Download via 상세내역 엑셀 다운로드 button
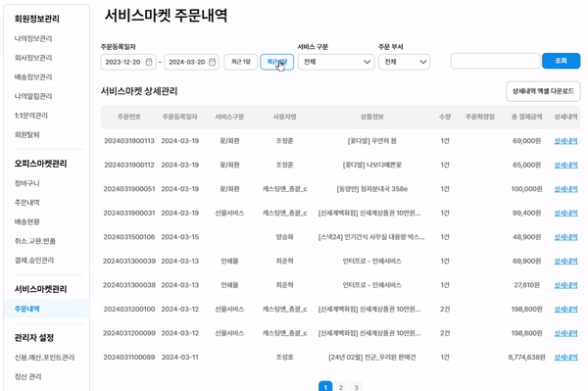Image resolution: width=588 pixels, height=391 pixels. click(543, 91)
